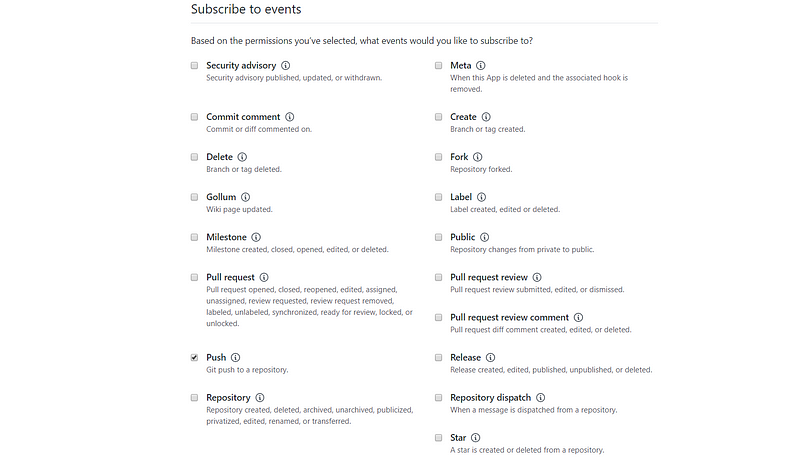Image resolution: width=800 pixels, height=461 pixels.
Task: Click the Star label text
Action: point(458,438)
